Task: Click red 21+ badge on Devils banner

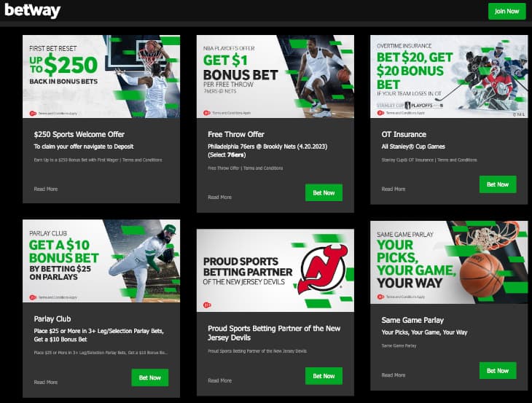Action: click(207, 305)
